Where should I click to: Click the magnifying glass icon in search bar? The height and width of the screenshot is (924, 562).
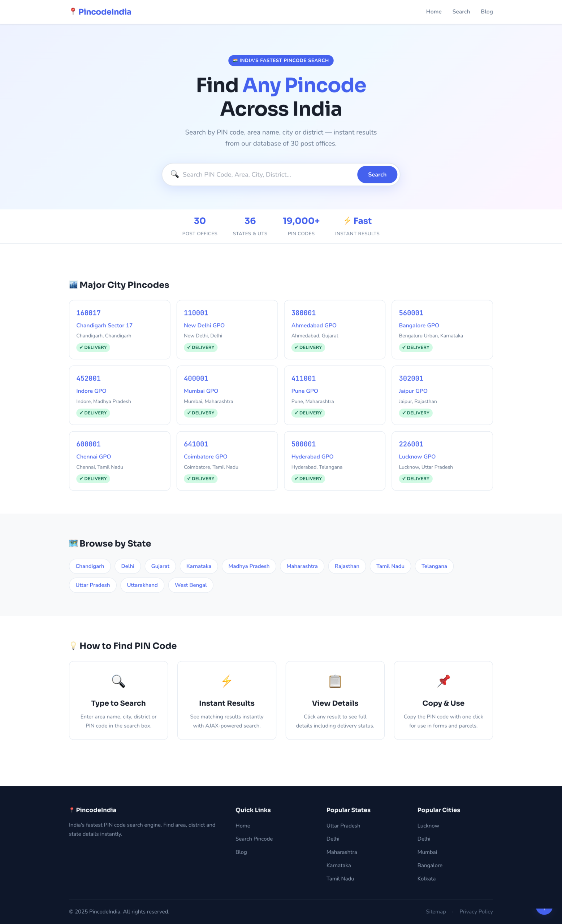[x=174, y=174]
